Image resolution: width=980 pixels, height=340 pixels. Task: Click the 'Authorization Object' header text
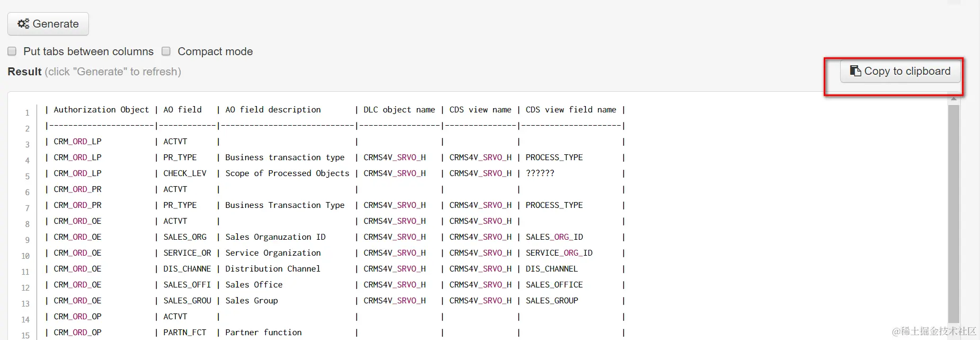[101, 110]
